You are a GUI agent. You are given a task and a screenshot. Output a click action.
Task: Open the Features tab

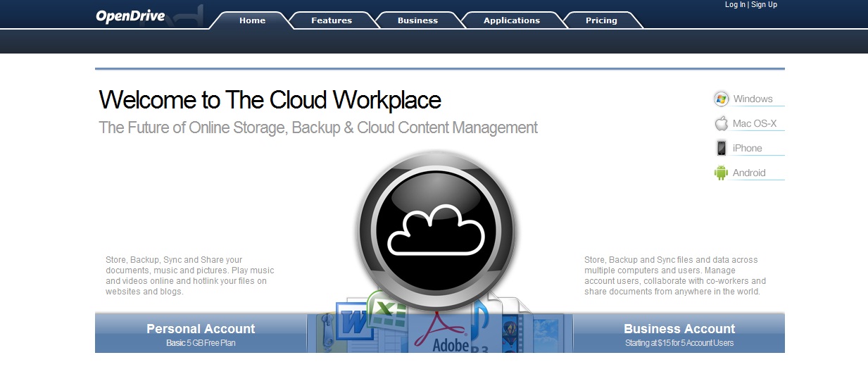[332, 20]
